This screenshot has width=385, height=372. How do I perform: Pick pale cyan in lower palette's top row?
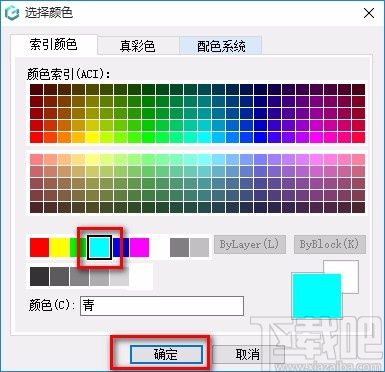point(204,159)
